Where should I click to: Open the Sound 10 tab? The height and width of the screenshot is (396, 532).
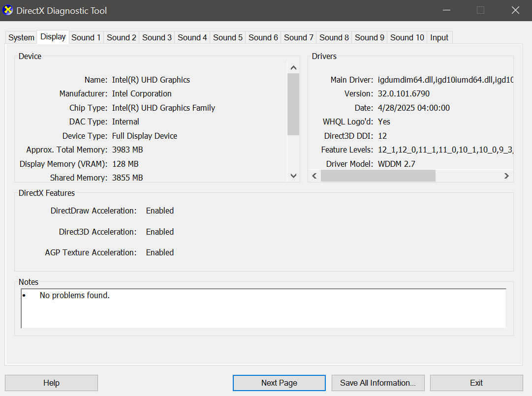[407, 38]
